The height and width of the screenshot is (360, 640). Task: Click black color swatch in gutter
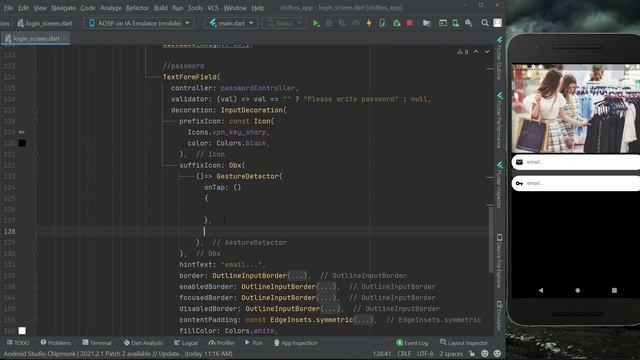coord(22,143)
